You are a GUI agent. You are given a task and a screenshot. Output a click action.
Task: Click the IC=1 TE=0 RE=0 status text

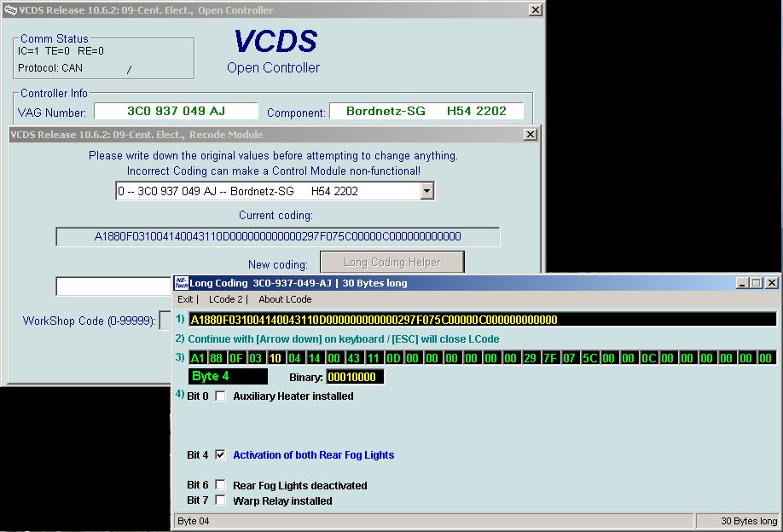pos(61,51)
